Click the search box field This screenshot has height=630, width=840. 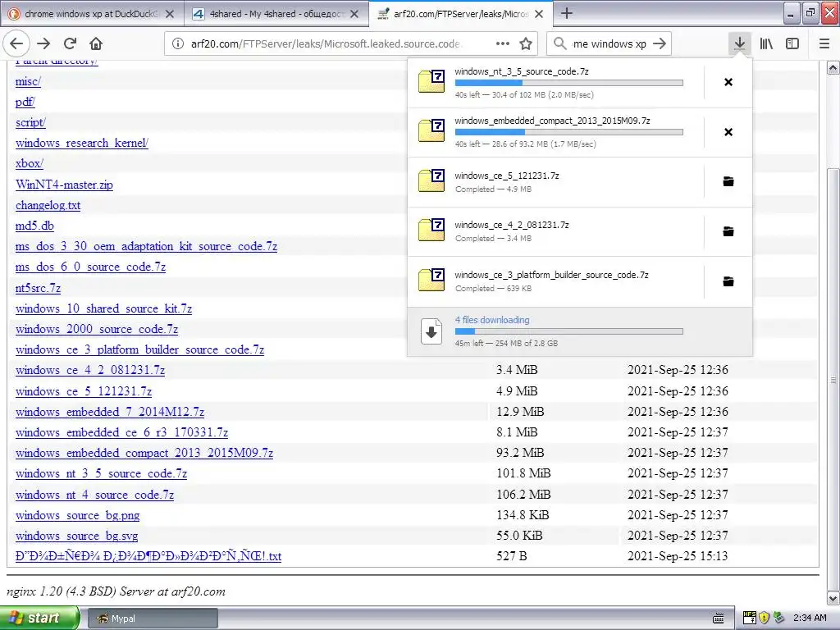(x=609, y=44)
